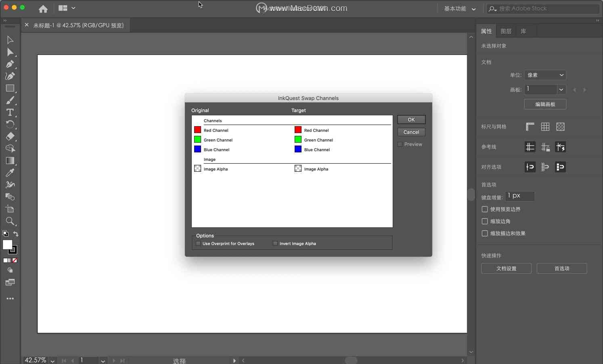
Task: Show the transparency grid icon
Action: click(560, 127)
